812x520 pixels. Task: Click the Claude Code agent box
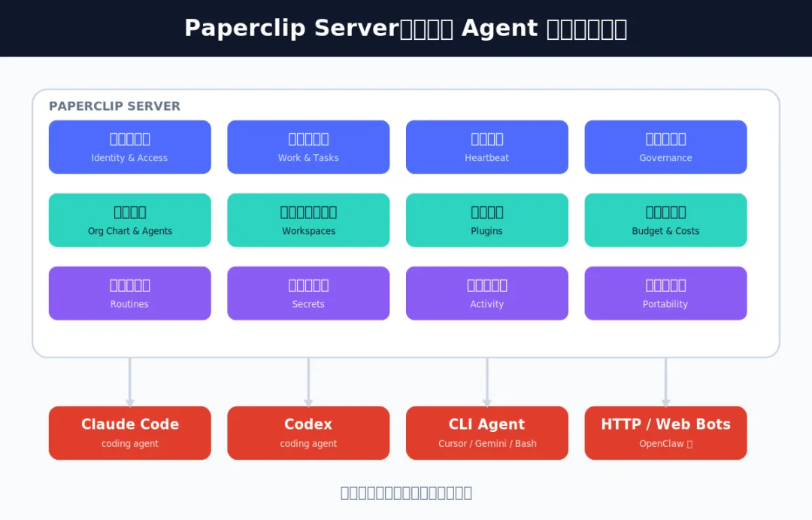click(x=130, y=433)
